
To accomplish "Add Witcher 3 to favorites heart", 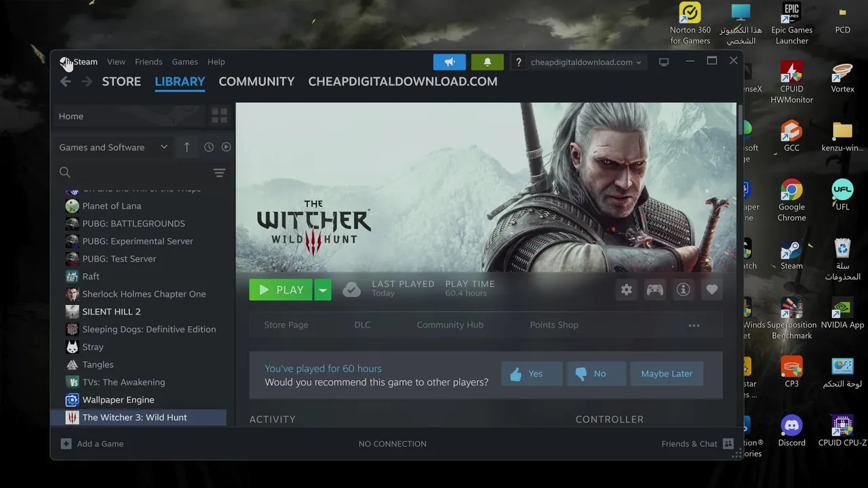I will pos(712,289).
